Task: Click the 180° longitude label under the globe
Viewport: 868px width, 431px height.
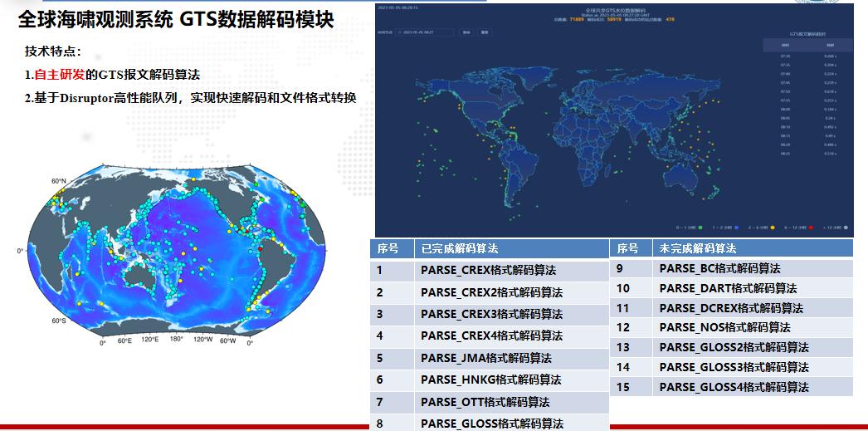Action: [x=177, y=339]
